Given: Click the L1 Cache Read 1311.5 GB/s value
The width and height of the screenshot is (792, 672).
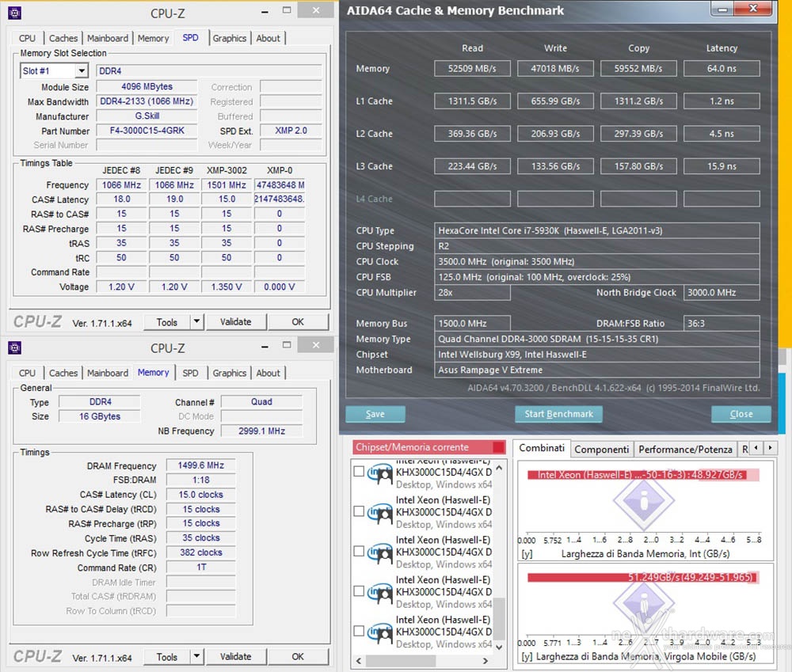Looking at the screenshot, I should 472,101.
